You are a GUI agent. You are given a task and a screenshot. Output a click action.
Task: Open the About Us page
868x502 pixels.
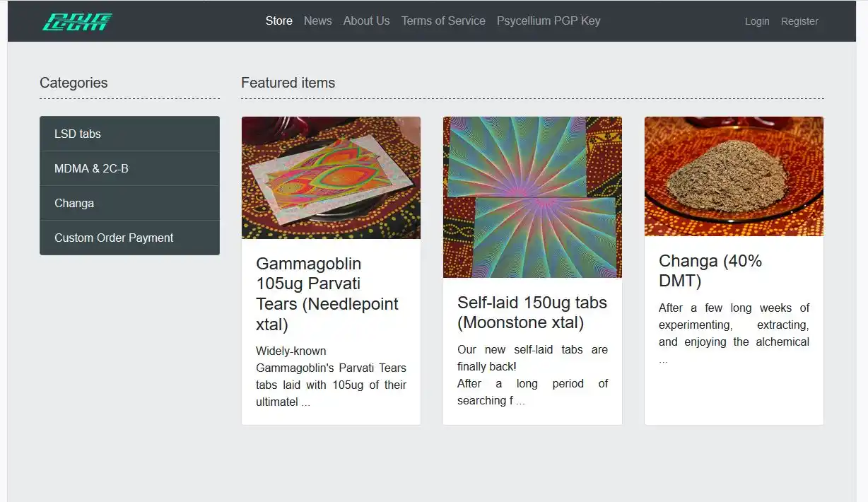[x=366, y=21]
